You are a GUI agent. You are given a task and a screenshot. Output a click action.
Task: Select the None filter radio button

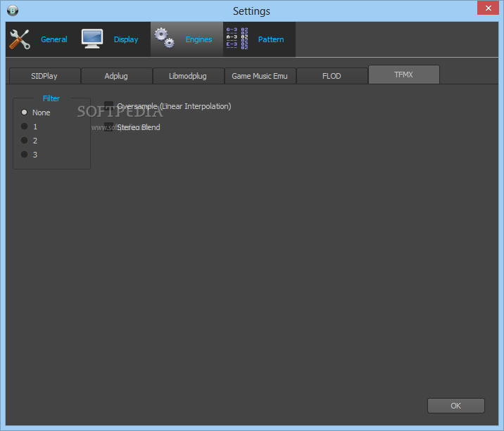(24, 112)
